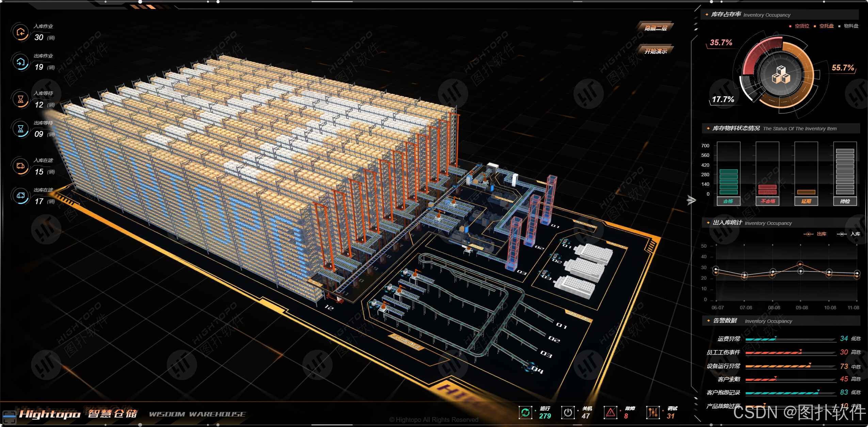The height and width of the screenshot is (427, 868).
Task: Click the inbound in-transit truck icon
Action: pos(20,166)
